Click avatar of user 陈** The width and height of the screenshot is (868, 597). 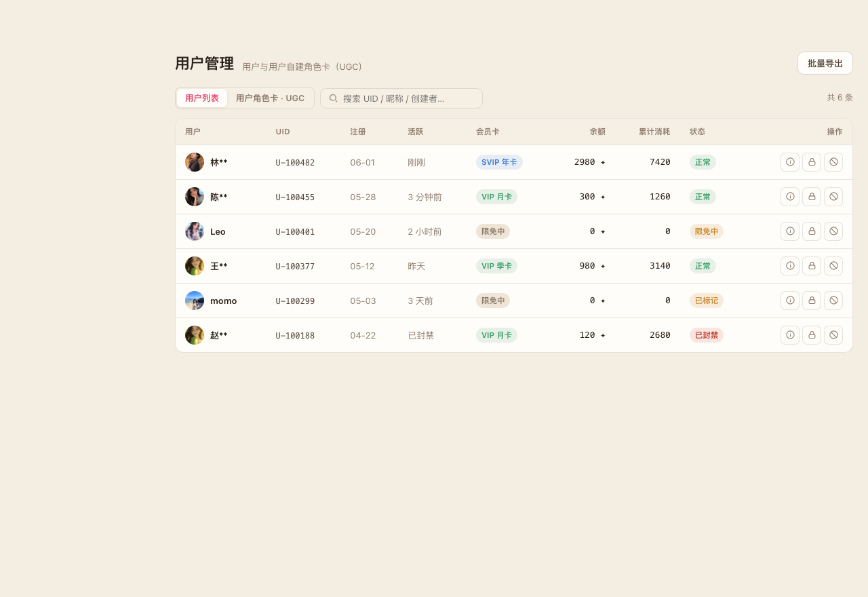[x=195, y=197]
